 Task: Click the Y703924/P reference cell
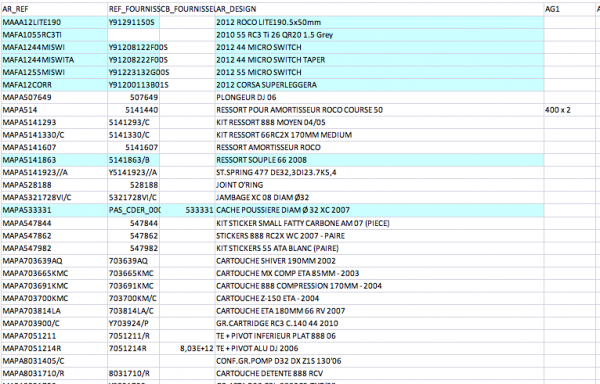[133, 324]
